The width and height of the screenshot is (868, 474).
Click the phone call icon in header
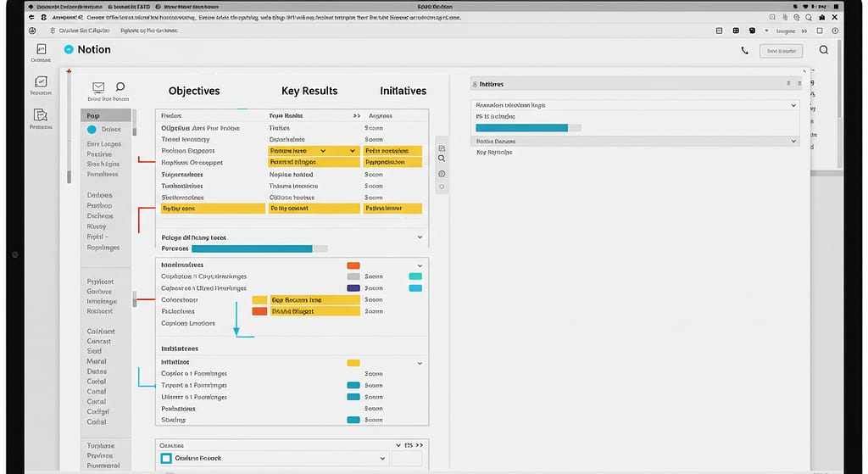click(744, 51)
